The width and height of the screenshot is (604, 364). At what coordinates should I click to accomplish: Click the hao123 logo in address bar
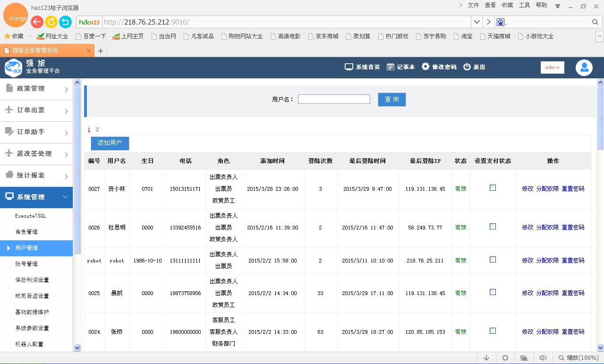click(89, 22)
